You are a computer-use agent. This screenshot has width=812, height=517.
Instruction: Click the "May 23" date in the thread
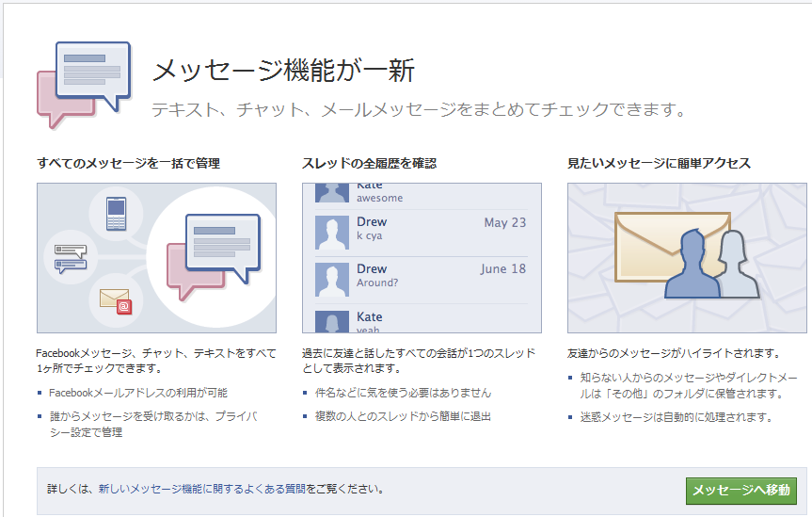(x=504, y=223)
